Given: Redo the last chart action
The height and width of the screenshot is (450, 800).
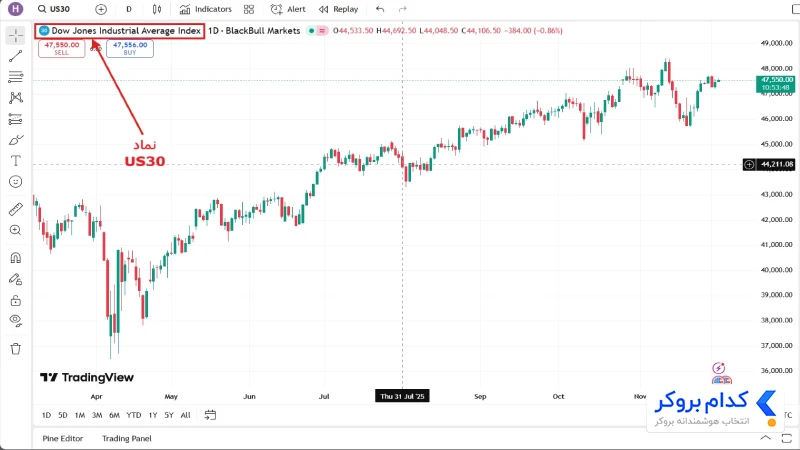Looking at the screenshot, I should (403, 9).
